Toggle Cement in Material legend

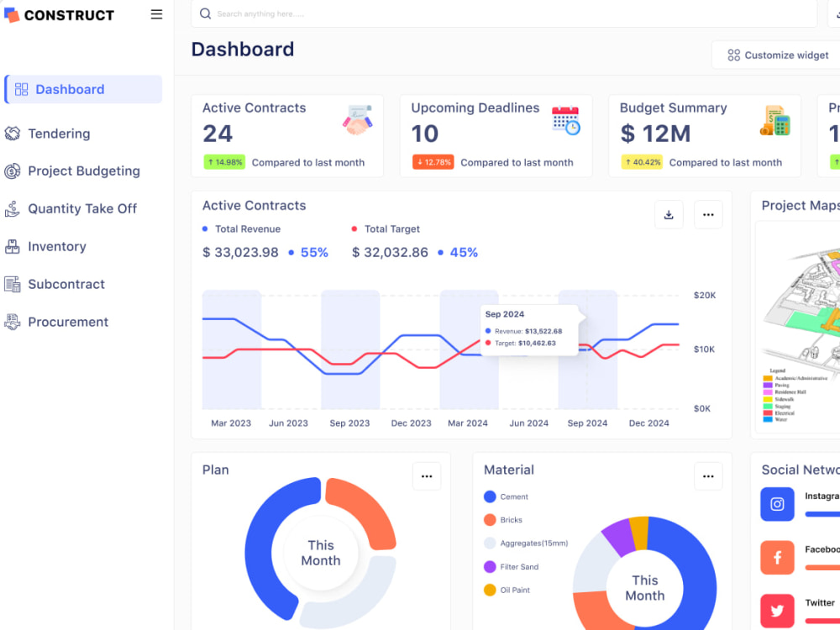pyautogui.click(x=506, y=497)
